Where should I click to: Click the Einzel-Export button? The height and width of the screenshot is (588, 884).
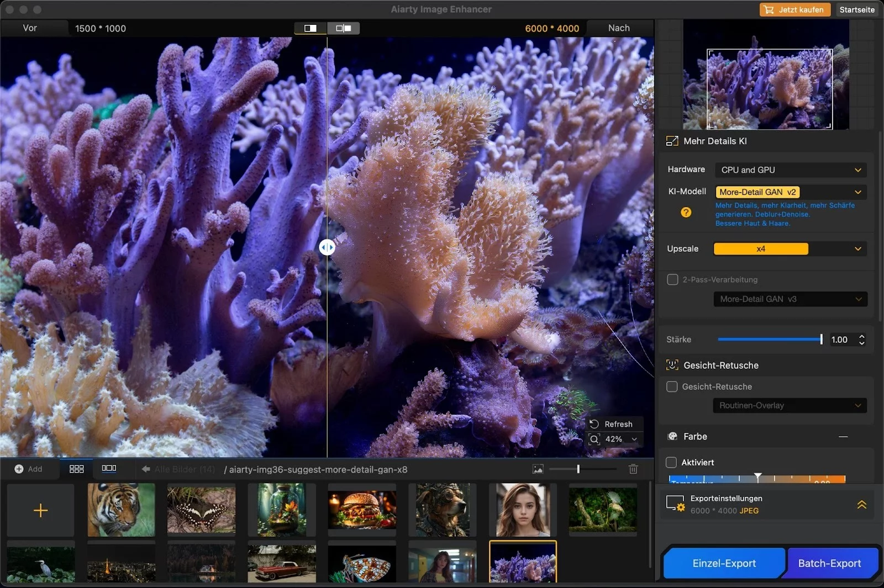(x=724, y=563)
